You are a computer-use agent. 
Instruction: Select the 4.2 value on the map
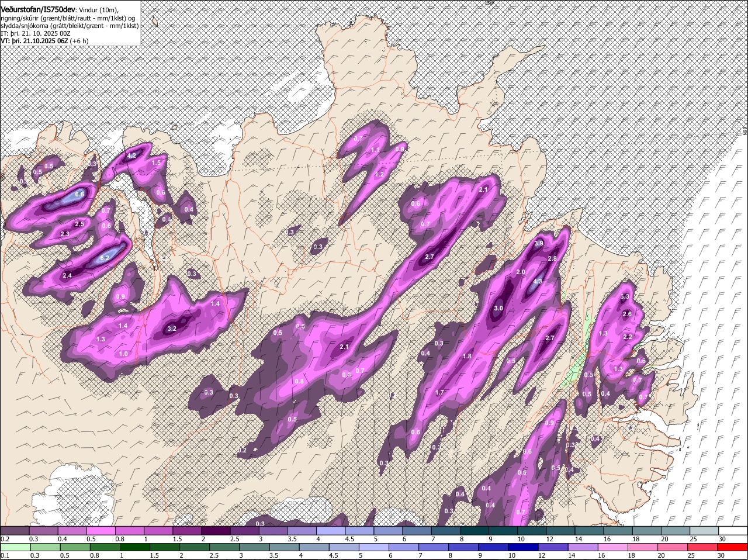[131, 155]
